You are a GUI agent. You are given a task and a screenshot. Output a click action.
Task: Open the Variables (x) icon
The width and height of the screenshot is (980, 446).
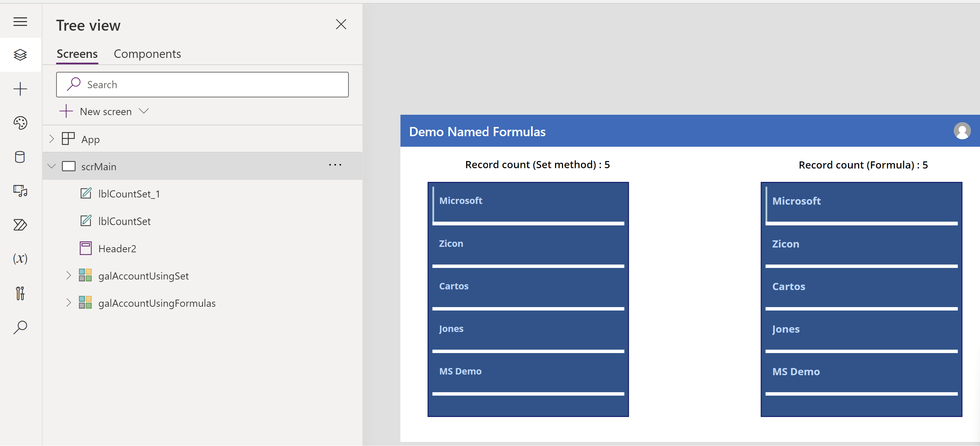(x=20, y=259)
